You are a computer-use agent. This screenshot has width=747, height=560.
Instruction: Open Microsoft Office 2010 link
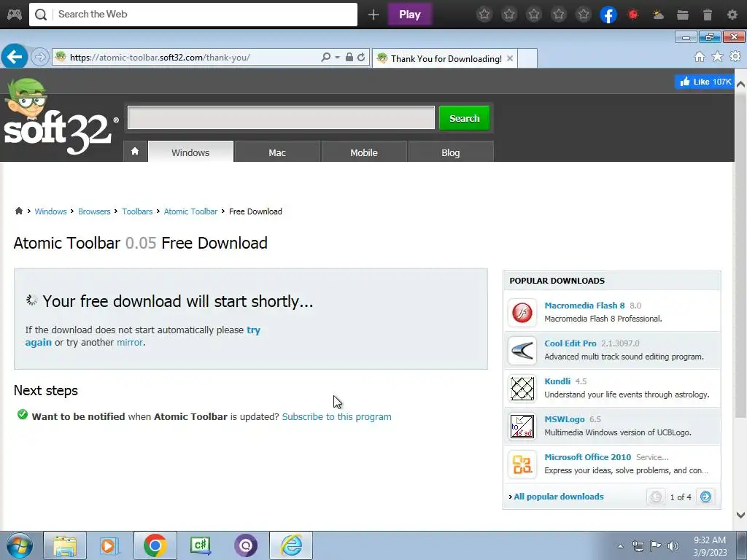click(588, 457)
